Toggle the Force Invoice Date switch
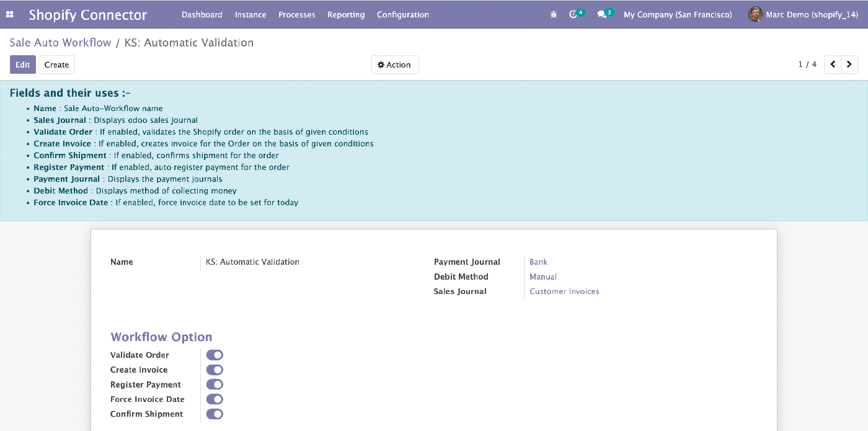This screenshot has height=431, width=868. point(215,399)
